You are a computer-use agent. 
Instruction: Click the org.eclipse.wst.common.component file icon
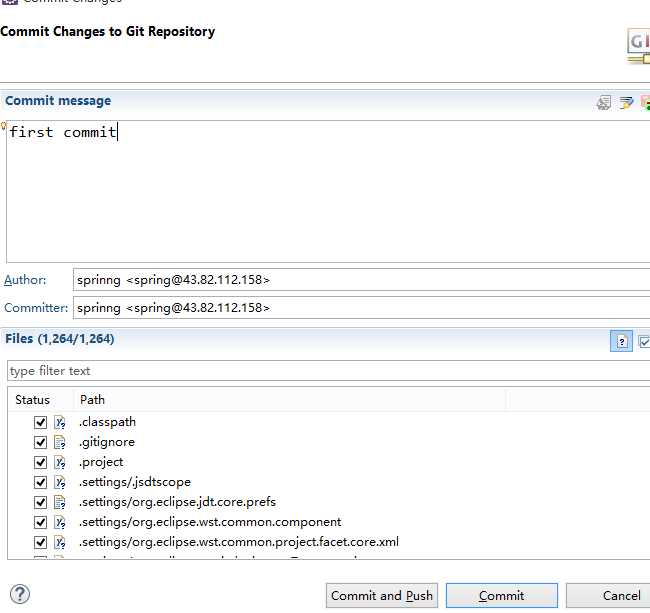[60, 522]
